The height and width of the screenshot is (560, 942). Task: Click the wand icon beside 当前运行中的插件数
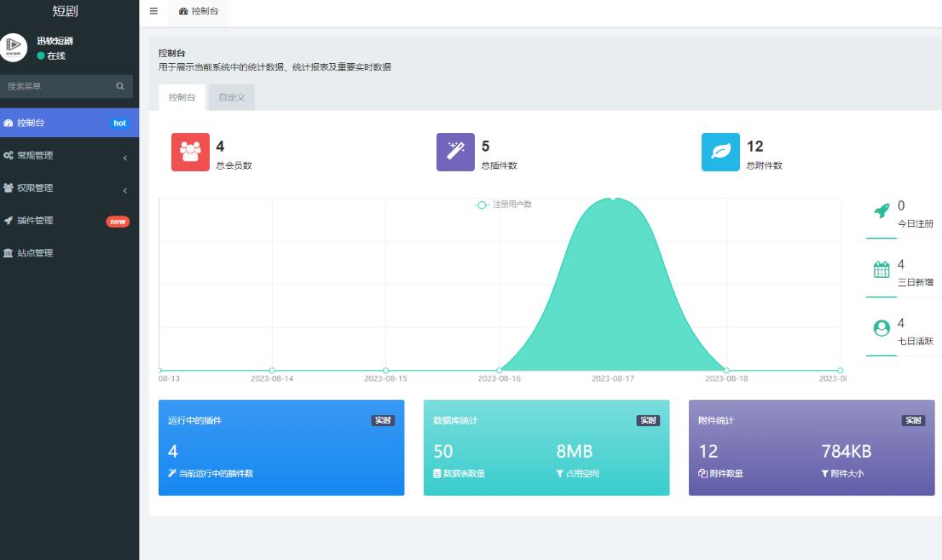point(172,473)
